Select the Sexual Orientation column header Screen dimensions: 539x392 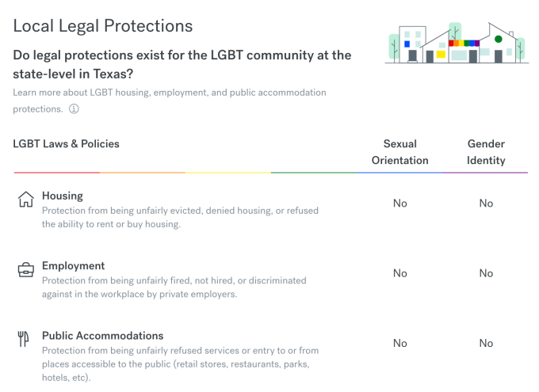399,152
